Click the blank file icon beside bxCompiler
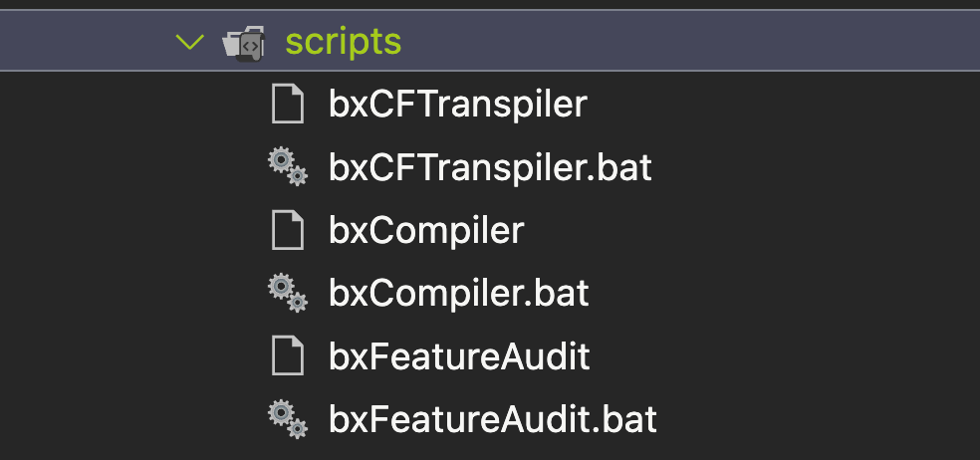Screen dimensions: 980x460 (288, 230)
